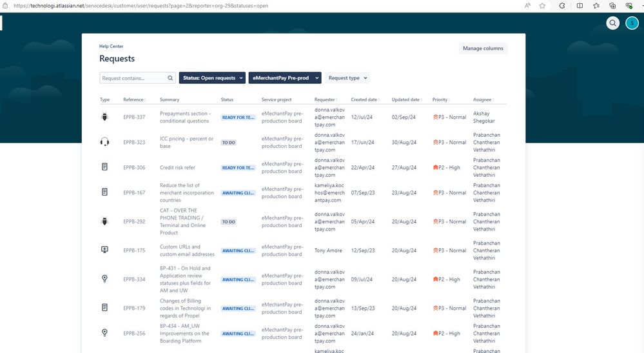Click updated date 02/Sep/24

pos(404,117)
